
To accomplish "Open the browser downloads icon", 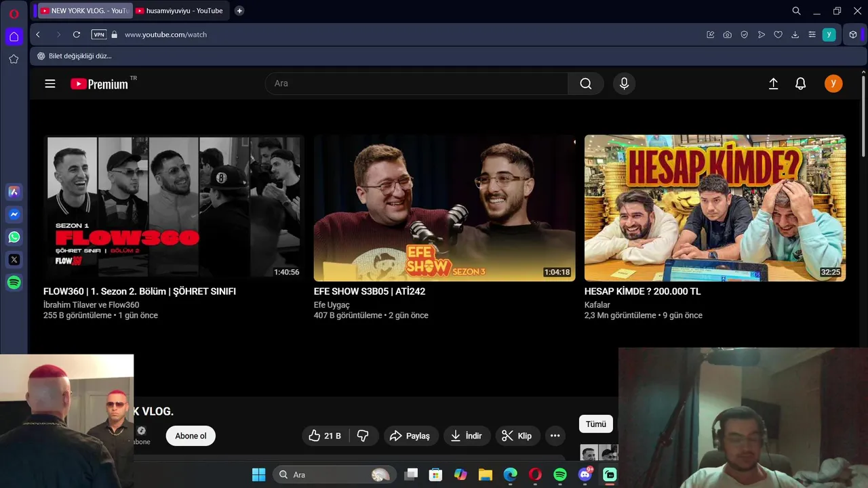I will [x=795, y=35].
